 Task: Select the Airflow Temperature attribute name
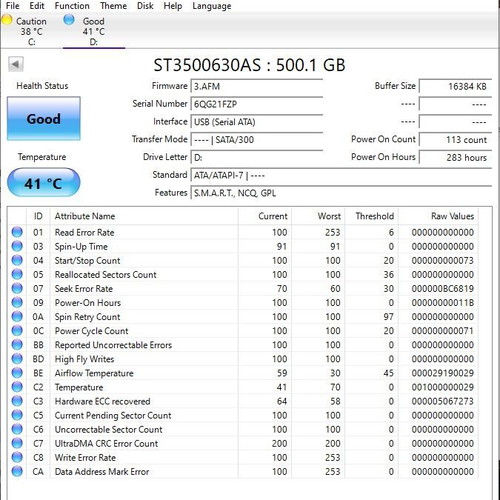coord(94,373)
